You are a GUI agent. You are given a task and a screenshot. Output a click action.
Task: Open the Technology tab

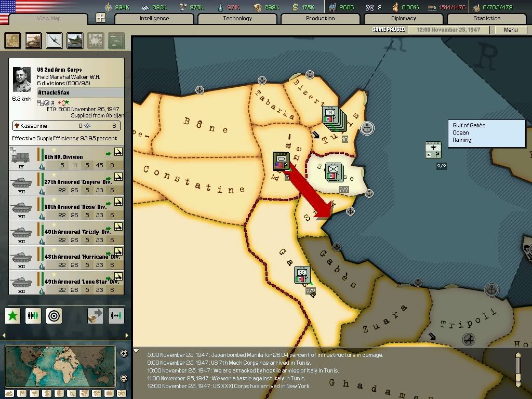point(237,19)
